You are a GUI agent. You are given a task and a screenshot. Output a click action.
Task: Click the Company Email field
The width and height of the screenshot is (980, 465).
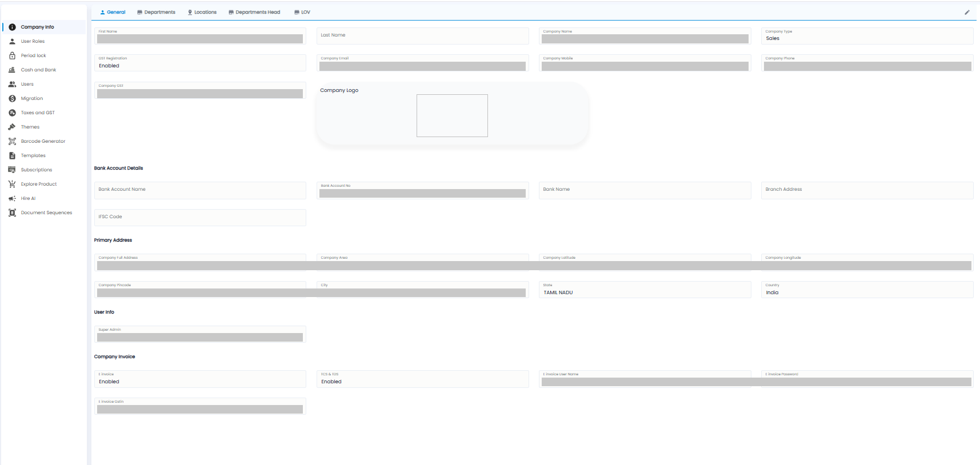coord(422,63)
